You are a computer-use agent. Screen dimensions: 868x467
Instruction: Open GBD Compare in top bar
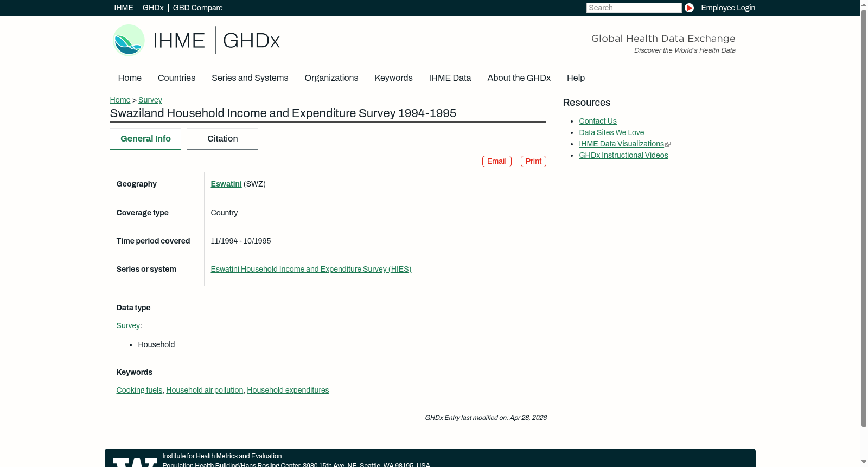(198, 8)
